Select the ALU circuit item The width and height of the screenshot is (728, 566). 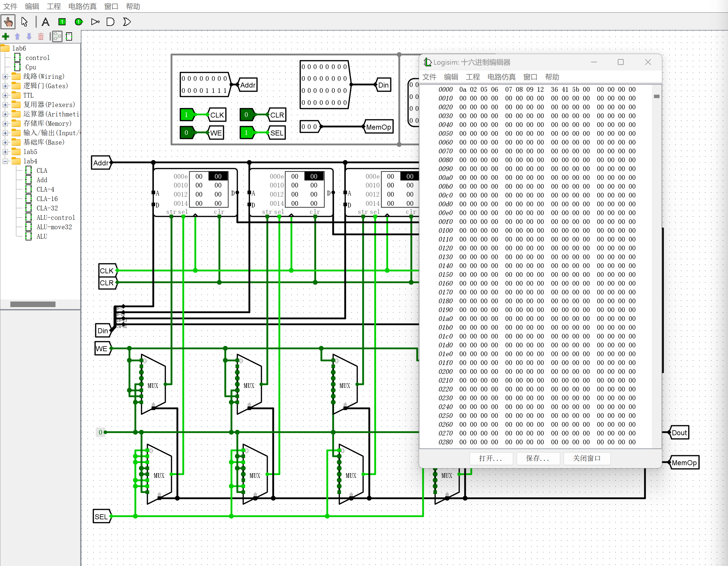(x=42, y=236)
